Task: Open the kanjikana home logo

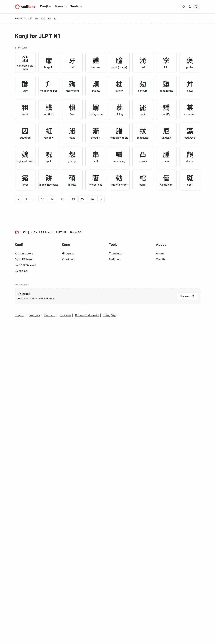Action: point(25,7)
